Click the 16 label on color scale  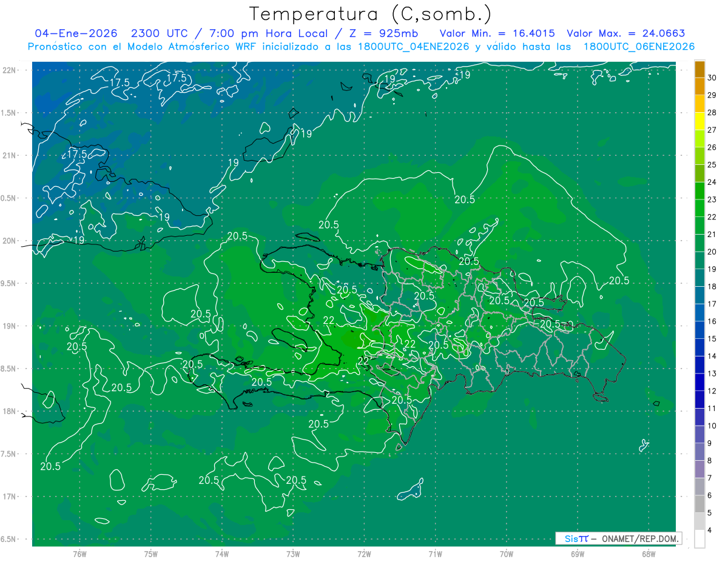[712, 321]
